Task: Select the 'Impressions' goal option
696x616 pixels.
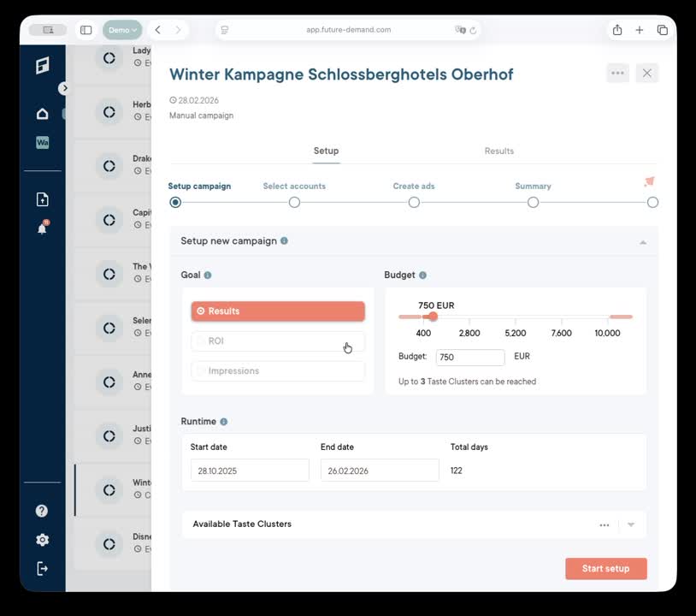Action: [278, 370]
